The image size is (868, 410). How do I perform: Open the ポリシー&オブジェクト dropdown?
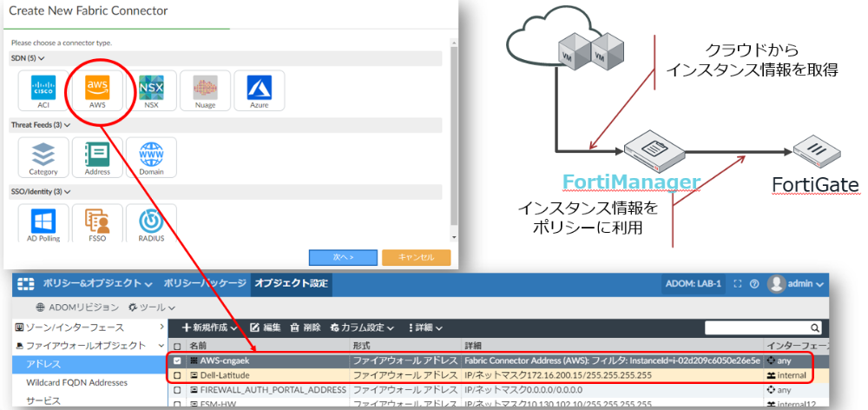[97, 284]
